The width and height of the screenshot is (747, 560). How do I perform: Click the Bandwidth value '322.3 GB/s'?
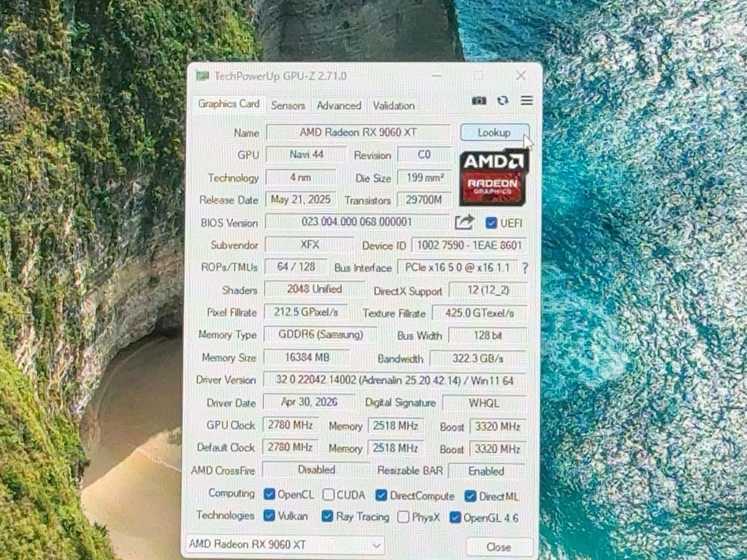pos(478,359)
